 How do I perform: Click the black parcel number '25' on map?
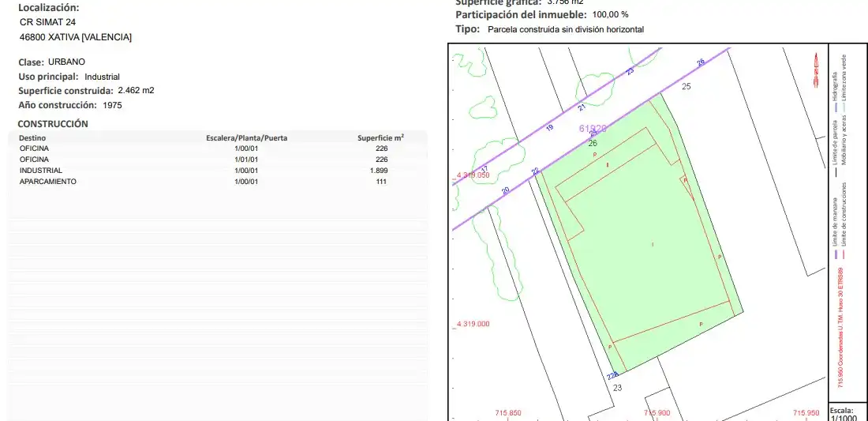(x=687, y=86)
